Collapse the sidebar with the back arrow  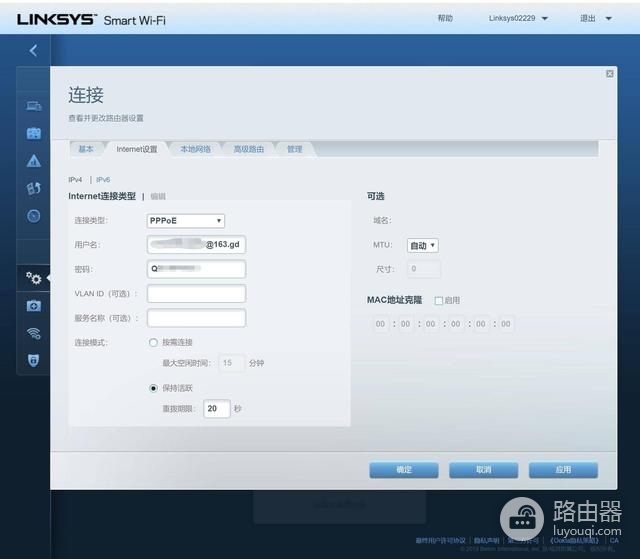pyautogui.click(x=33, y=51)
